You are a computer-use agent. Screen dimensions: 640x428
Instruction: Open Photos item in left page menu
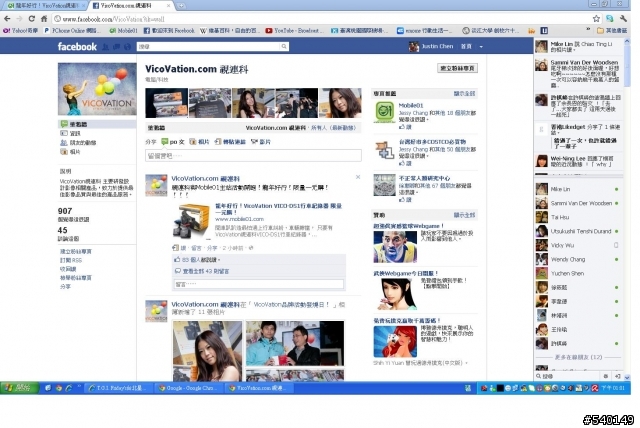pyautogui.click(x=70, y=152)
